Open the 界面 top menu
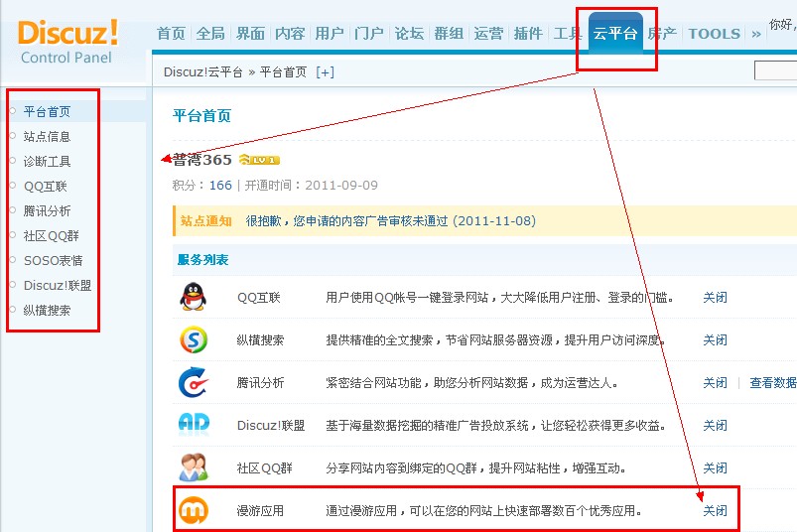The width and height of the screenshot is (797, 532). coord(250,34)
